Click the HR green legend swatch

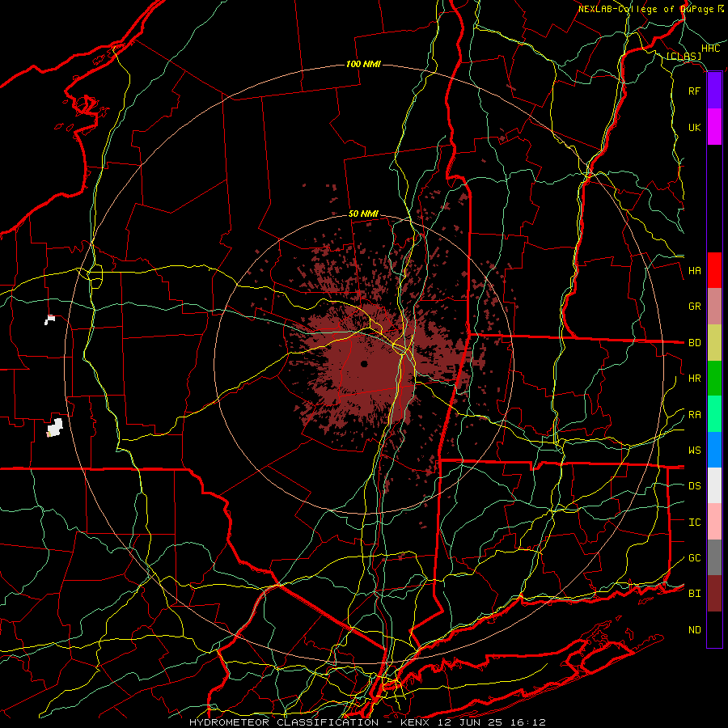pyautogui.click(x=714, y=378)
